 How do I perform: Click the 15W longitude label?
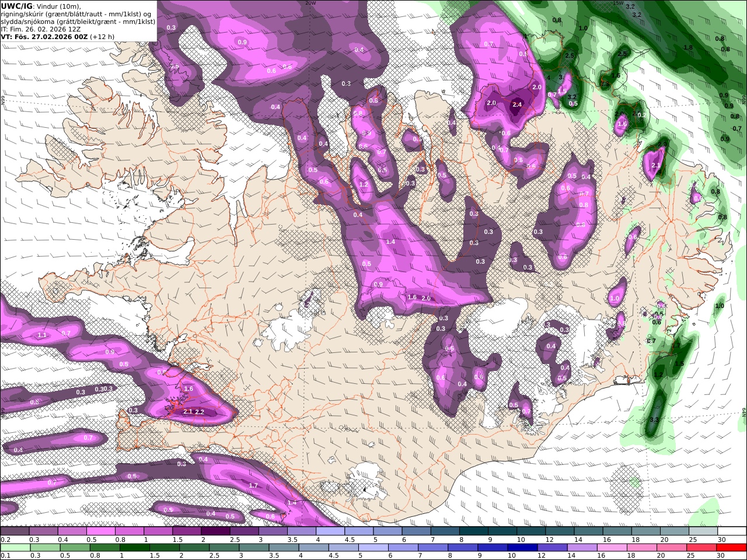tap(619, 3)
